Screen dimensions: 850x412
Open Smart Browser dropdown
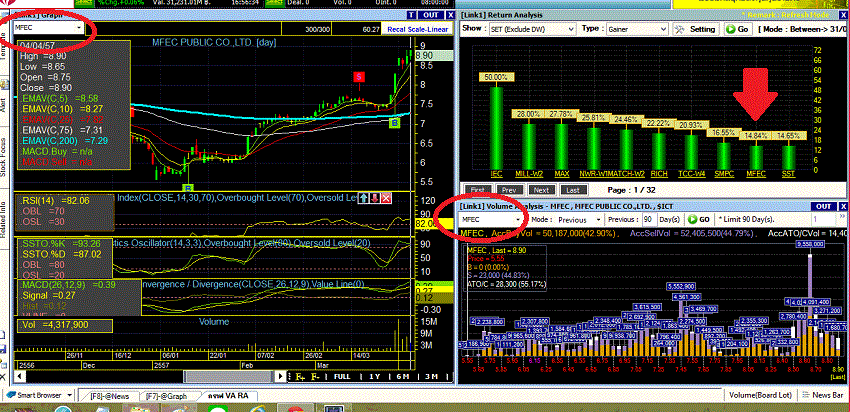coord(39,395)
